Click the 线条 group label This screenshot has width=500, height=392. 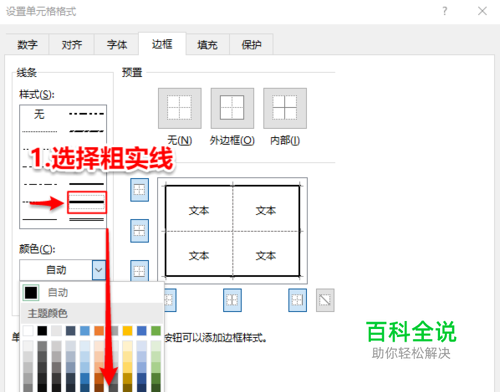(x=26, y=72)
